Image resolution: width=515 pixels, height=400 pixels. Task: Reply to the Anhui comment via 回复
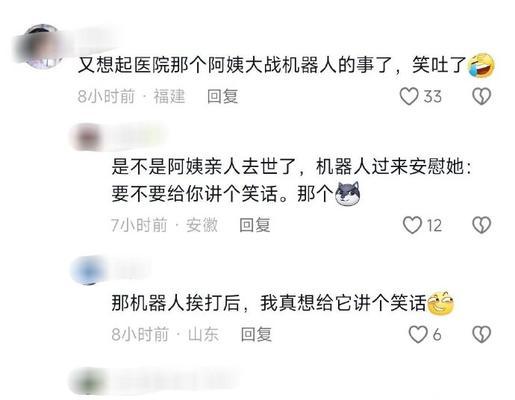255,225
